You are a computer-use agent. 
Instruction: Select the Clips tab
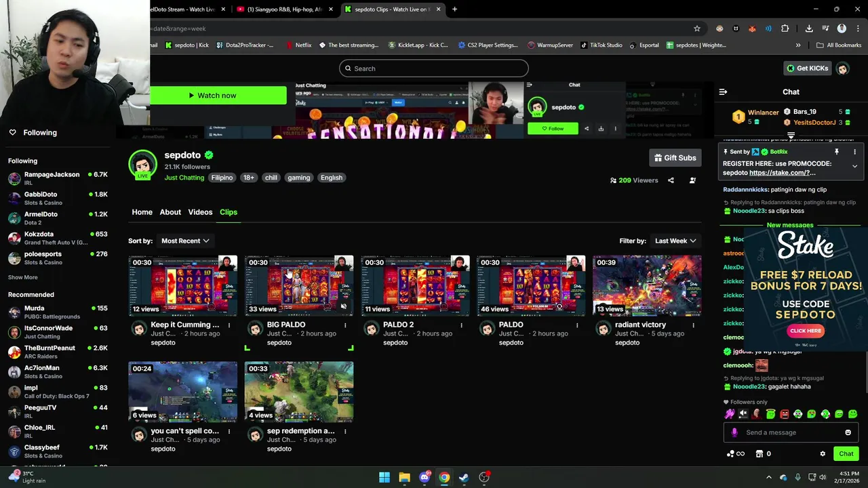229,212
